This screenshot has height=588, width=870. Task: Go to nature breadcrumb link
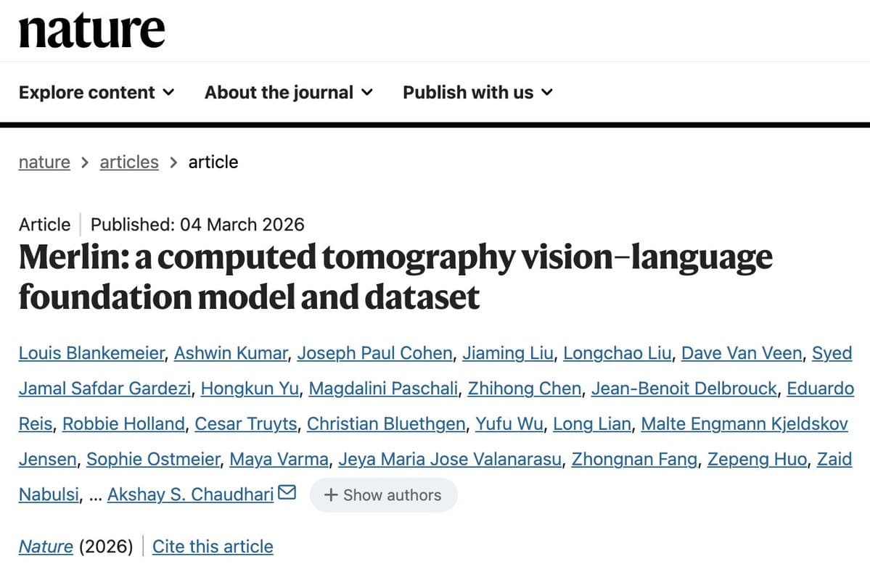pyautogui.click(x=44, y=162)
